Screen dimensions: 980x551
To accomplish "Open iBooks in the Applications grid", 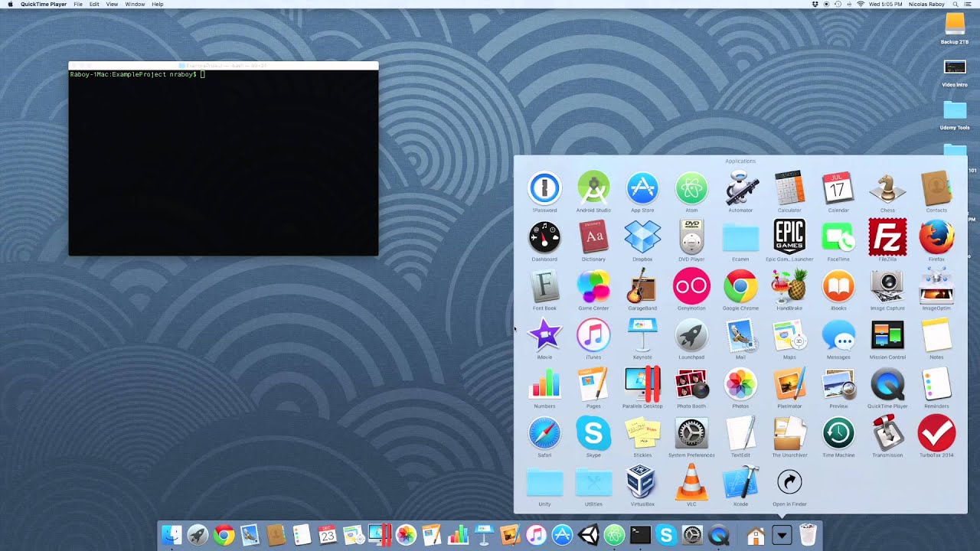I will click(838, 286).
